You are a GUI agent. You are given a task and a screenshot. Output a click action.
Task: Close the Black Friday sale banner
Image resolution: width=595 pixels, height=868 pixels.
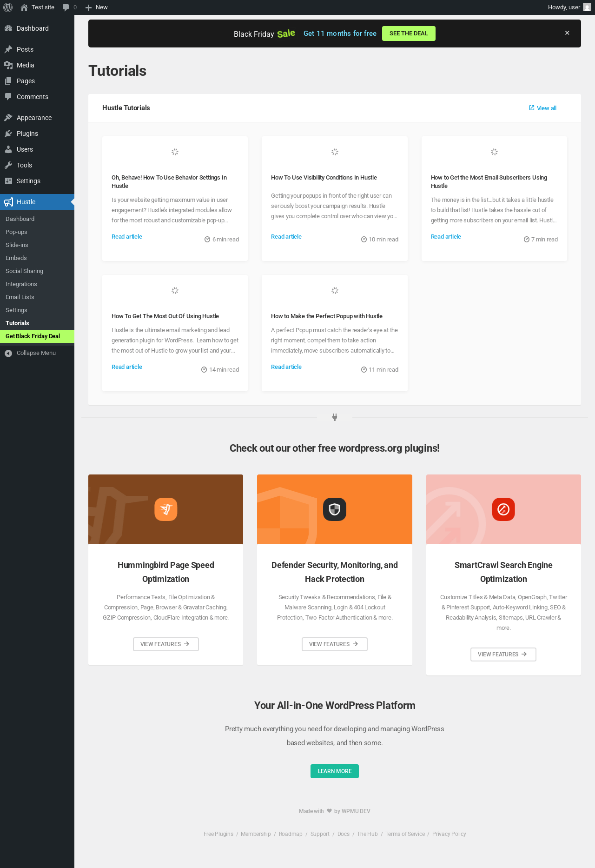click(567, 33)
